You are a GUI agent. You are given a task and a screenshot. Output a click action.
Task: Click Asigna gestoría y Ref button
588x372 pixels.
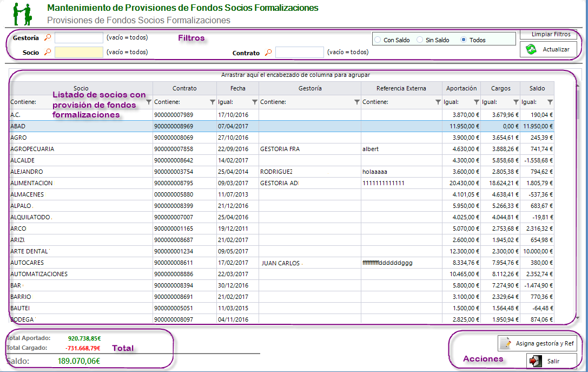pos(537,343)
